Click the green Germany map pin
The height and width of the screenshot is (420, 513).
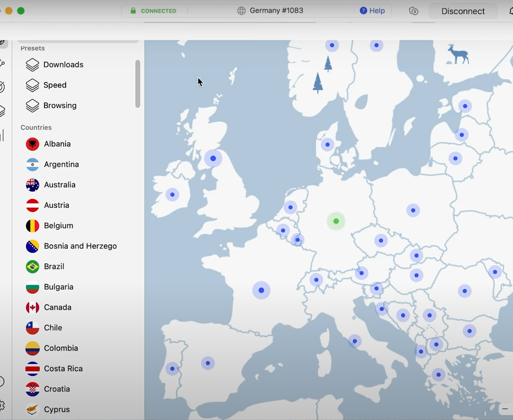pos(336,221)
